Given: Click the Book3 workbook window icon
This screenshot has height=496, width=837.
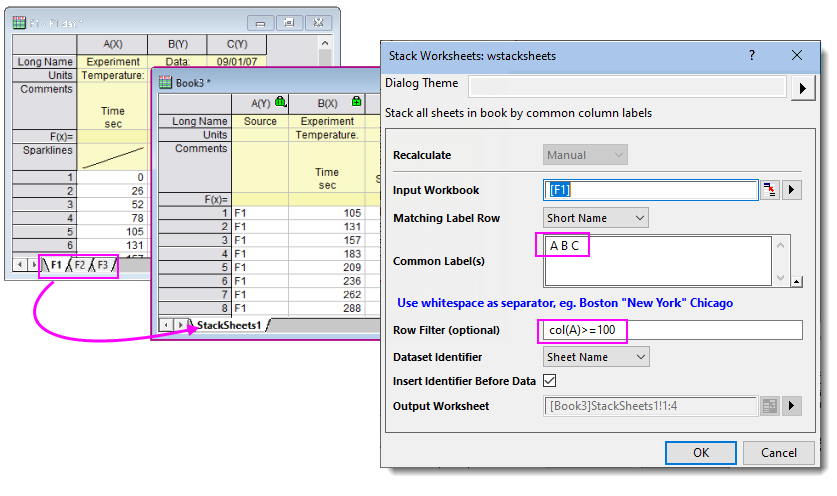Looking at the screenshot, I should (165, 82).
